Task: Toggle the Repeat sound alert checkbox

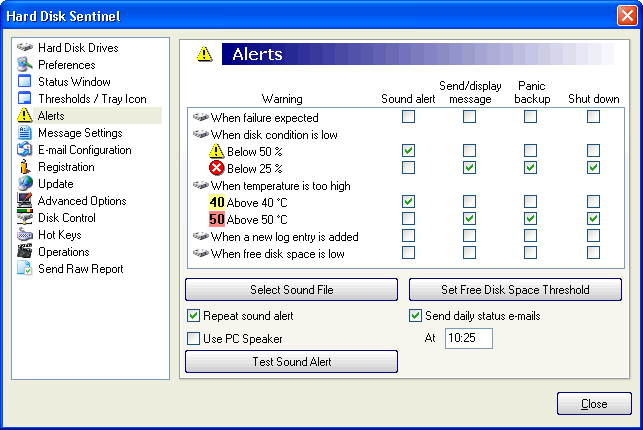Action: pos(193,316)
